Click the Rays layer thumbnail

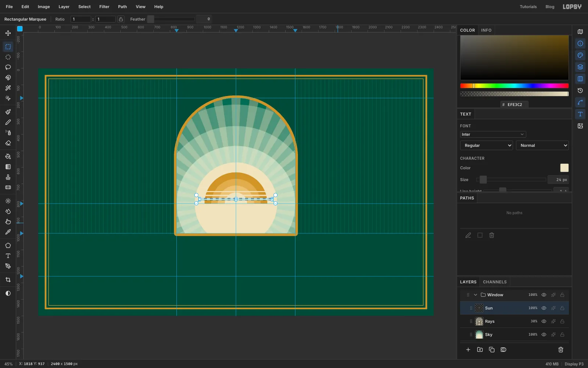[479, 321]
